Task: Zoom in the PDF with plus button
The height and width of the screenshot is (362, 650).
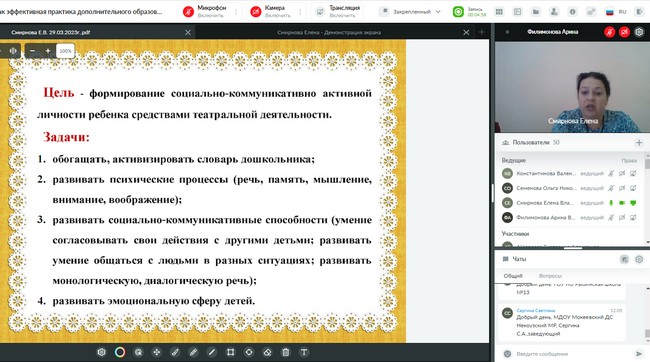Action: (48, 51)
